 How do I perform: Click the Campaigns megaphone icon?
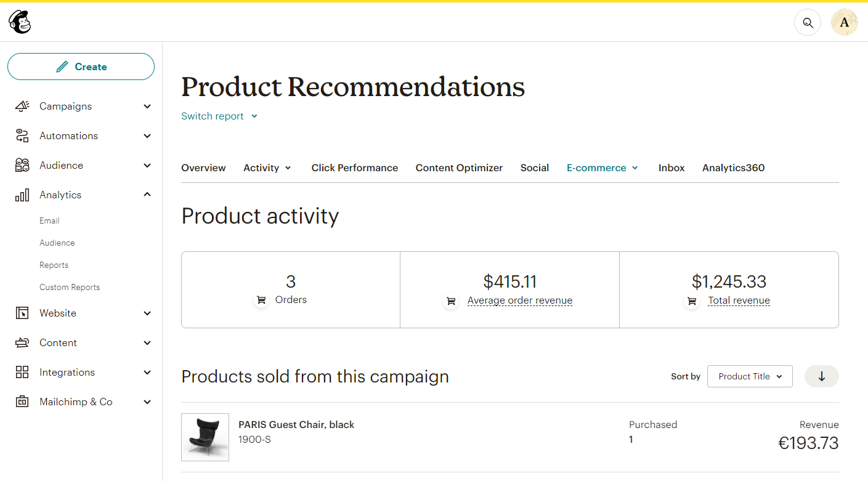22,106
